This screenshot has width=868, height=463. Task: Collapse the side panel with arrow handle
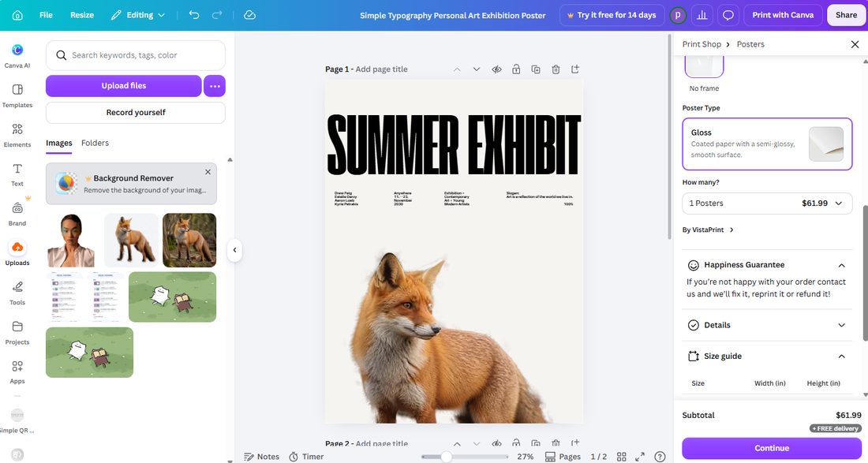[x=234, y=250]
